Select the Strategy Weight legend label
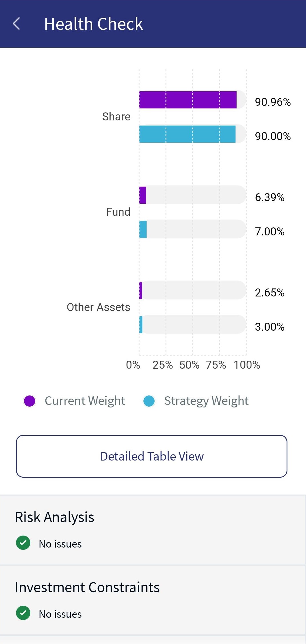 (206, 401)
